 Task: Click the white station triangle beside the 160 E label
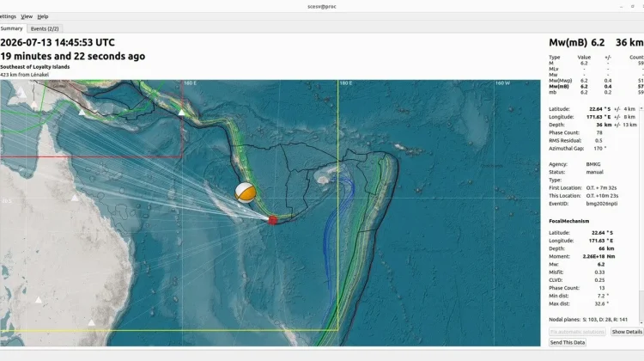click(x=181, y=112)
